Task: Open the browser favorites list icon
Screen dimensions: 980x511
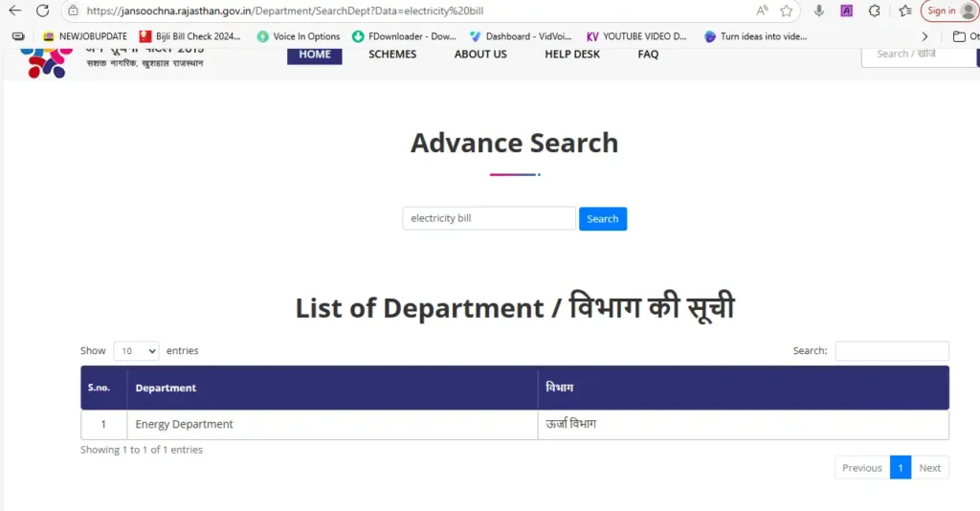Action: coord(905,11)
